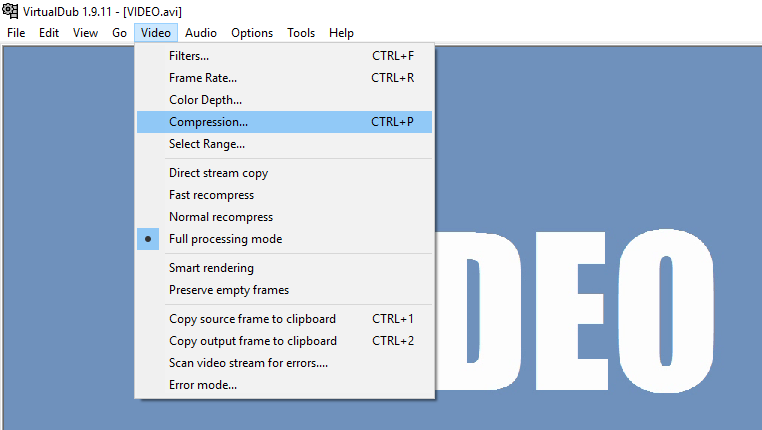
Task: Open the View menu
Action: (86, 33)
